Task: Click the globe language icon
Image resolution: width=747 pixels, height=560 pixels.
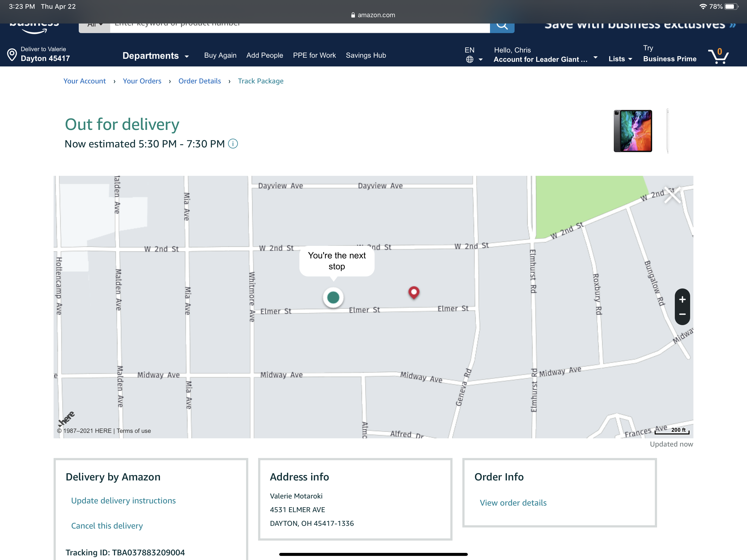Action: point(469,59)
